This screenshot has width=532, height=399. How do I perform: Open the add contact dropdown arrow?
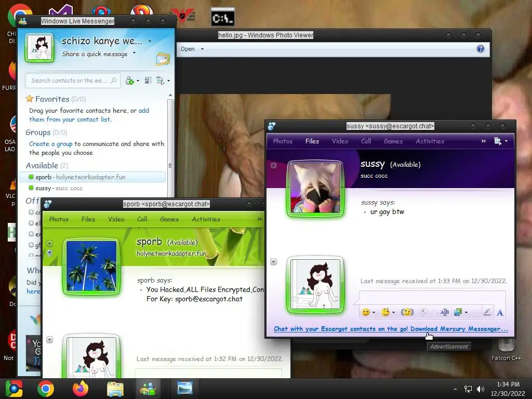[137, 81]
